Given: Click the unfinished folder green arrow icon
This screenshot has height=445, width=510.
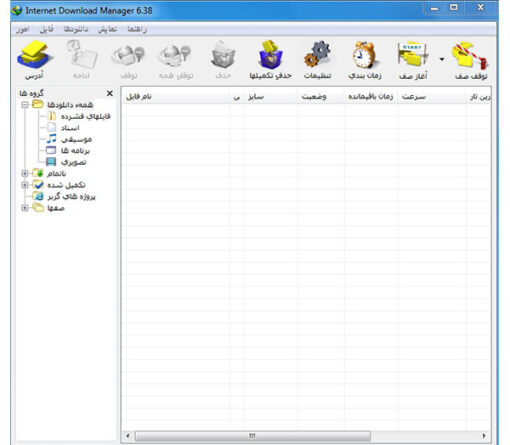Looking at the screenshot, I should click(x=38, y=173).
